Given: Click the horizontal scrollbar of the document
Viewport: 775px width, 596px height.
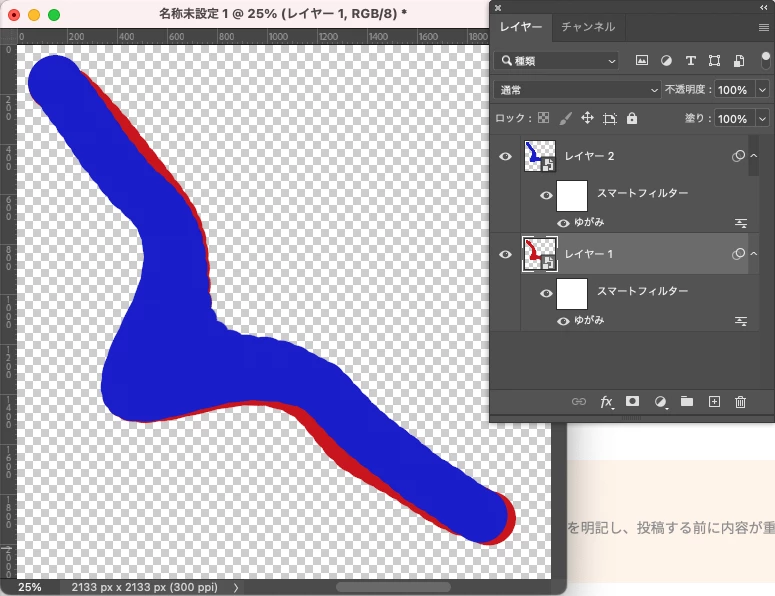Looking at the screenshot, I should click(x=393, y=587).
